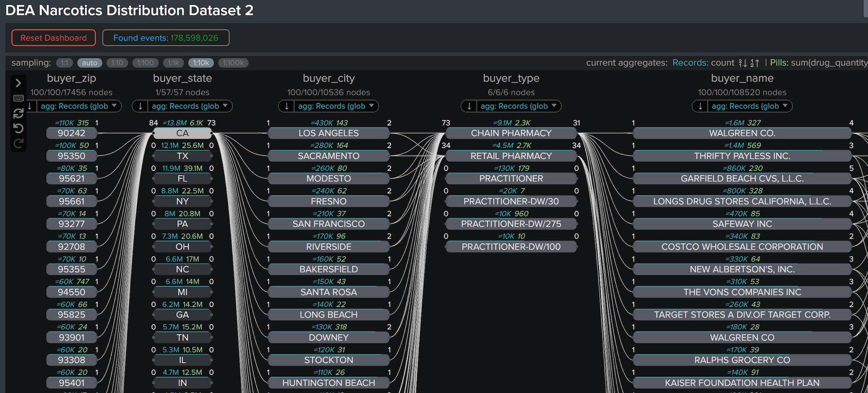
Task: Select the FL state node
Action: tap(182, 179)
